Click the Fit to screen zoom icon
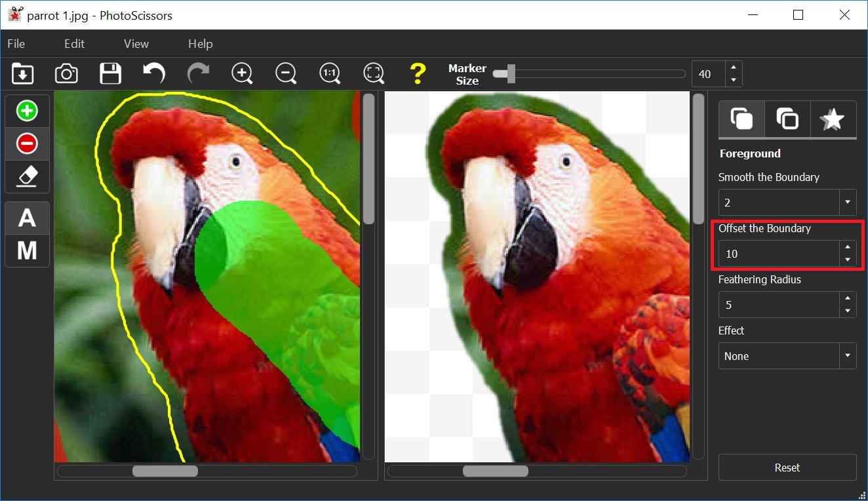 374,73
